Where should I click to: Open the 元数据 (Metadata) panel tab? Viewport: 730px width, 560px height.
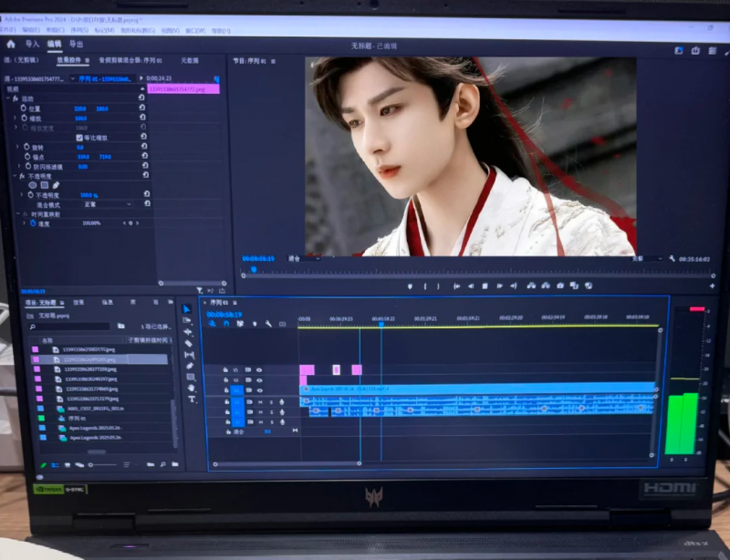pos(189,60)
